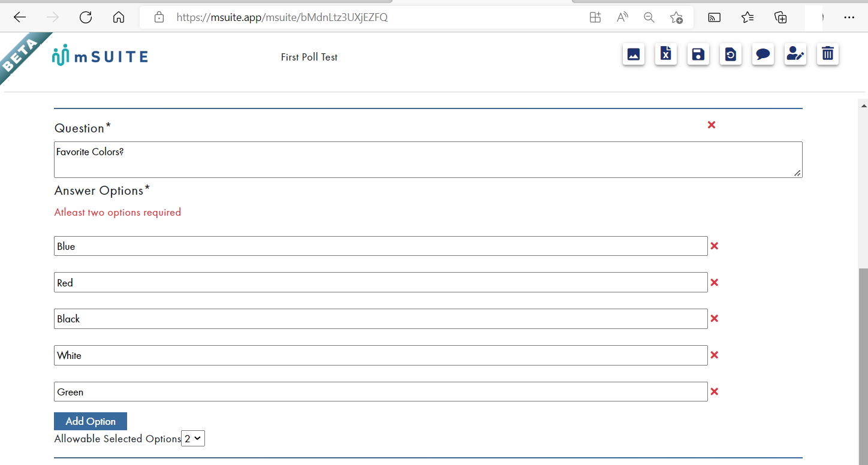Click the Add Option button
This screenshot has width=868, height=465.
90,421
